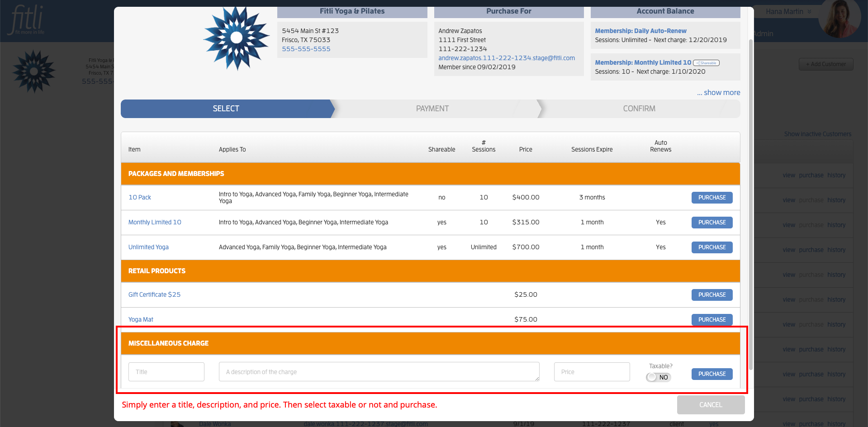Image resolution: width=868 pixels, height=427 pixels.
Task: Click the customer email address link
Action: tap(507, 58)
